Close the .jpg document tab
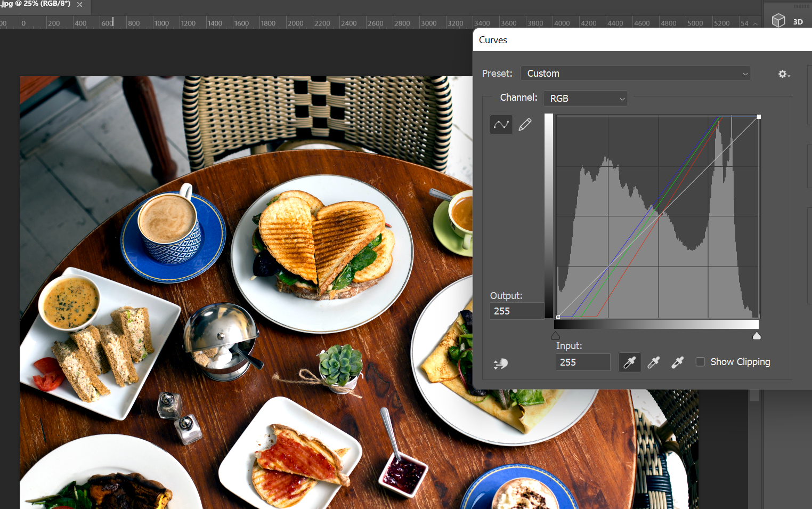The width and height of the screenshot is (812, 509). pyautogui.click(x=79, y=4)
